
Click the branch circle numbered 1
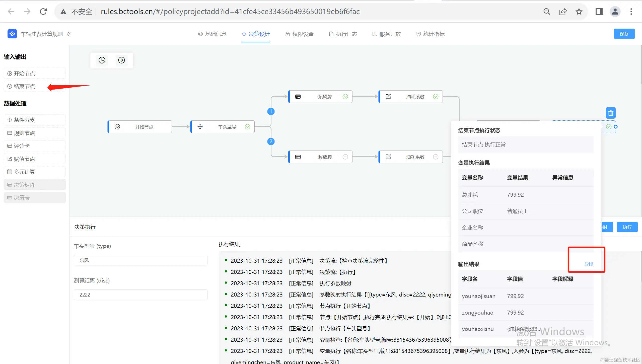pos(271,111)
